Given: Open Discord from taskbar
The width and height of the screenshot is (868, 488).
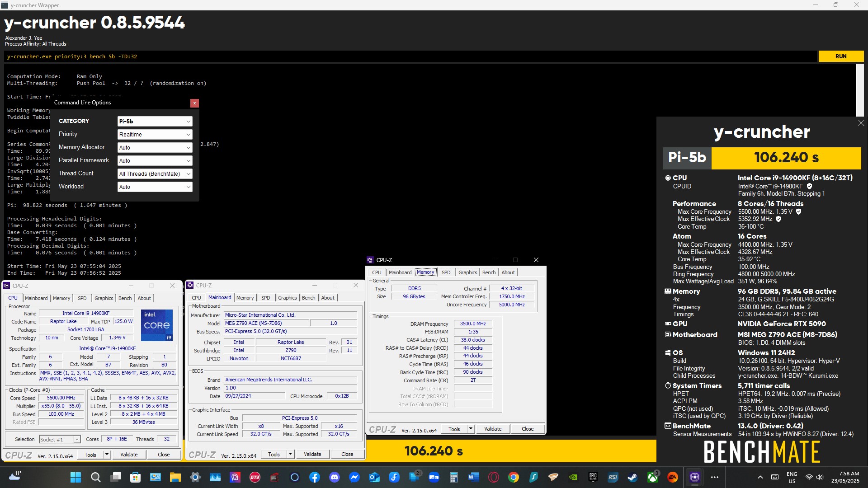Looking at the screenshot, I should click(334, 477).
